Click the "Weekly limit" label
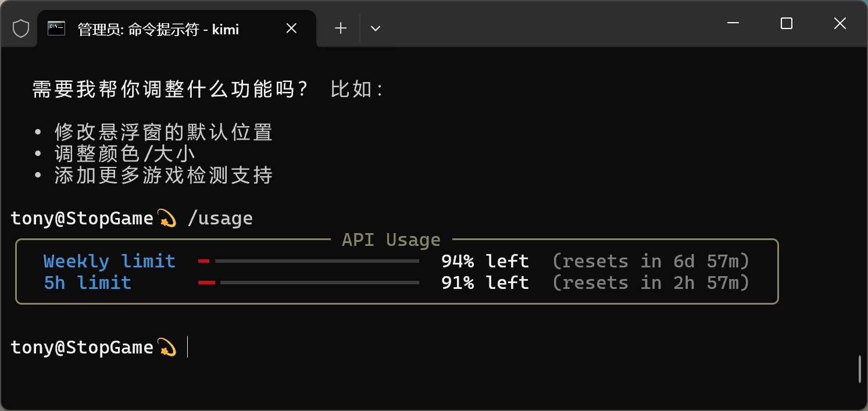868x411 pixels. point(109,262)
